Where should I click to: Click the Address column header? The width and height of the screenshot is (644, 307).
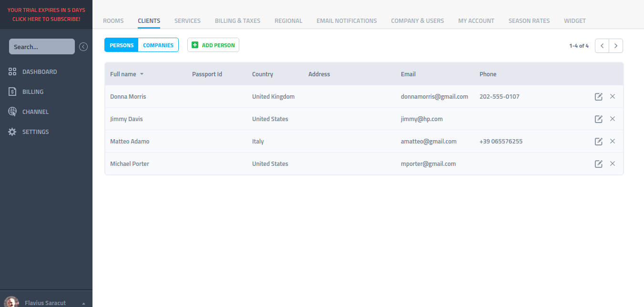(x=319, y=74)
